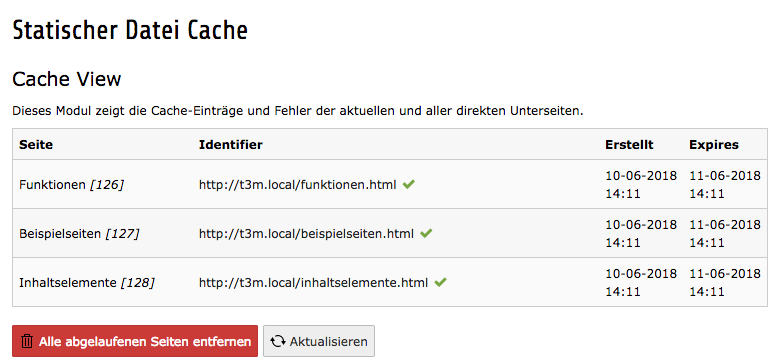This screenshot has width=777, height=364.
Task: Click the Expires column header
Action: point(714,145)
